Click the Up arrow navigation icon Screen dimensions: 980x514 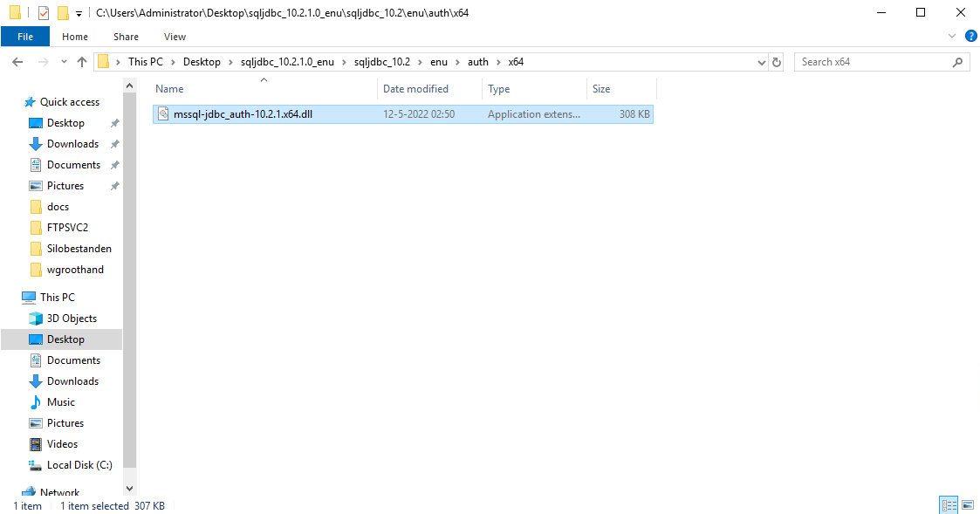83,62
